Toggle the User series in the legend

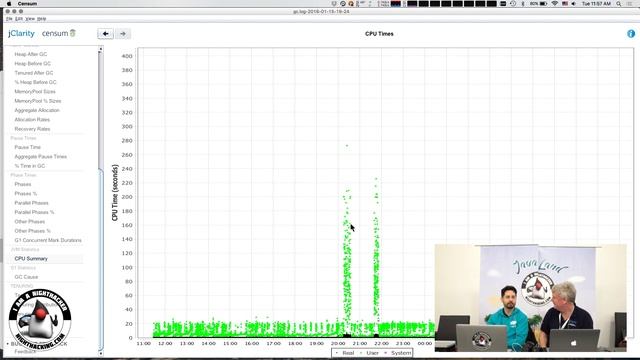369,353
